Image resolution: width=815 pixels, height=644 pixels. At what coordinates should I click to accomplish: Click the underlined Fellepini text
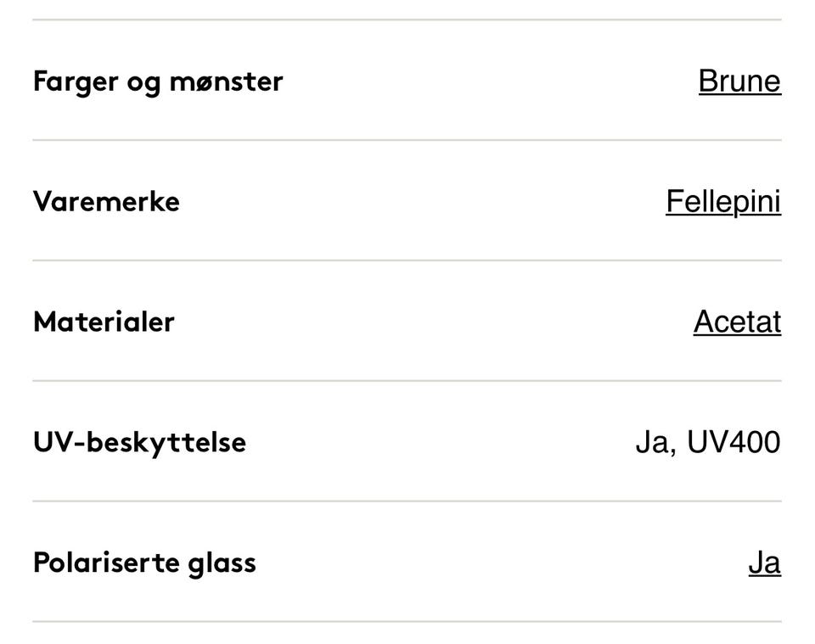coord(723,201)
